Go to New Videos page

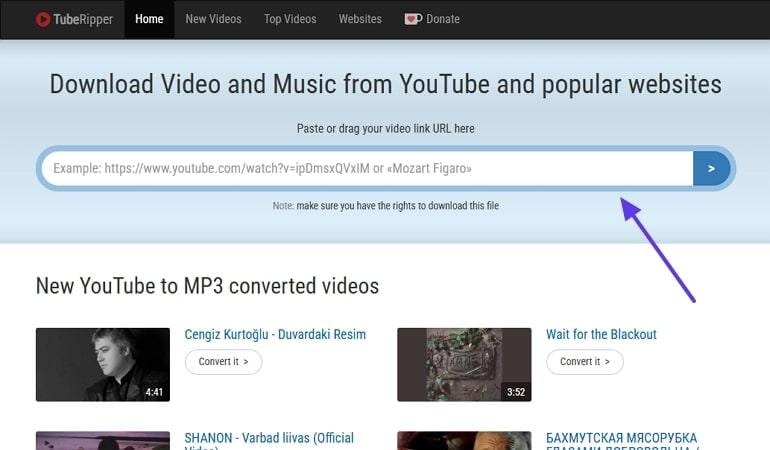click(213, 19)
